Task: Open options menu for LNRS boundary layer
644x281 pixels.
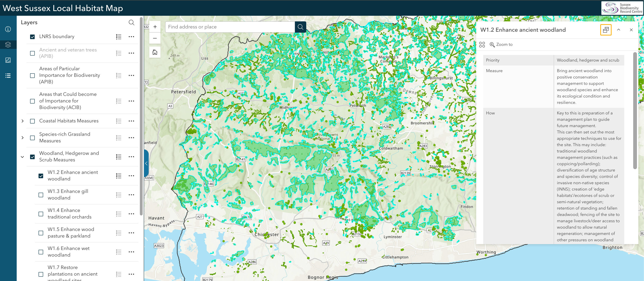Action: pyautogui.click(x=131, y=37)
